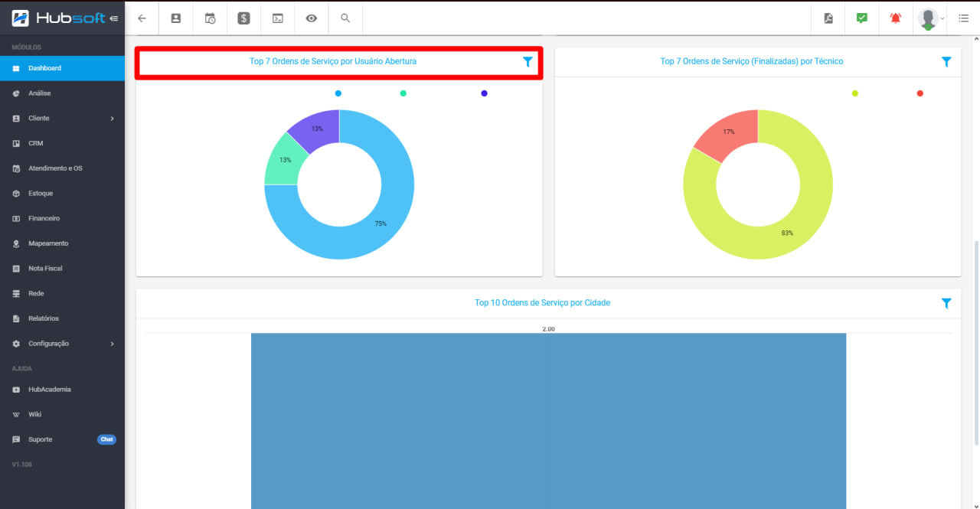Click the Rede network icon

click(x=16, y=293)
